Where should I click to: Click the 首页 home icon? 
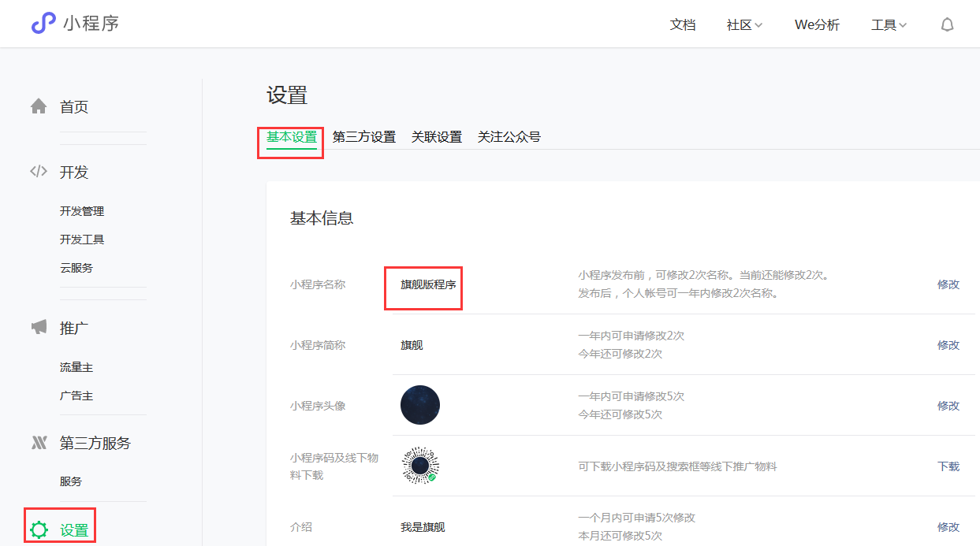pyautogui.click(x=39, y=106)
